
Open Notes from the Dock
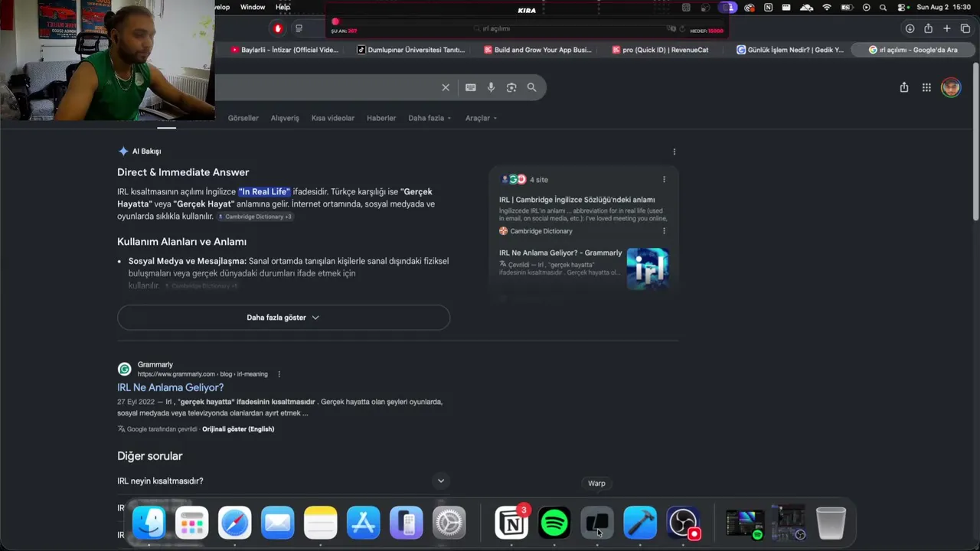(x=320, y=523)
